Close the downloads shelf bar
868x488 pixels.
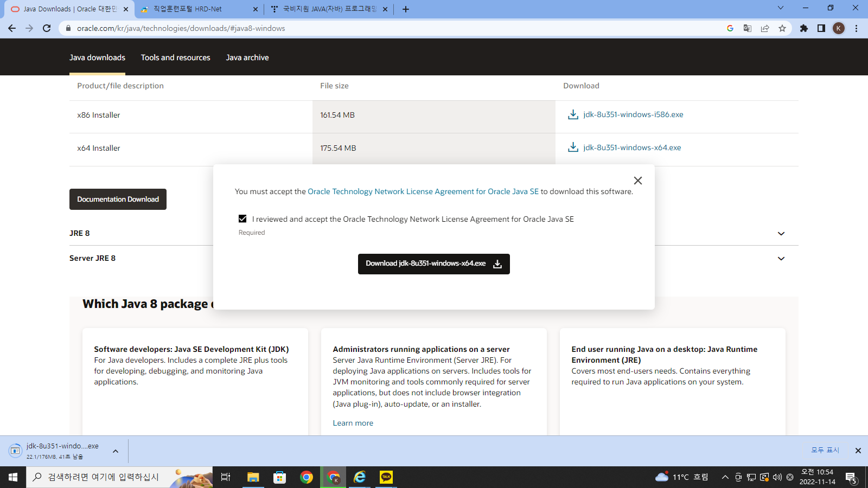click(858, 451)
